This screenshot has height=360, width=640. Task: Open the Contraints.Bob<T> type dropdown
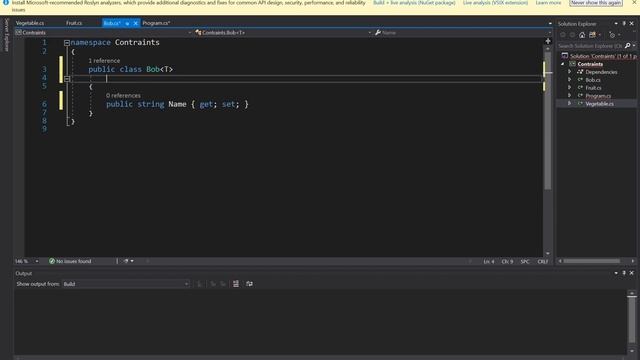coord(283,33)
